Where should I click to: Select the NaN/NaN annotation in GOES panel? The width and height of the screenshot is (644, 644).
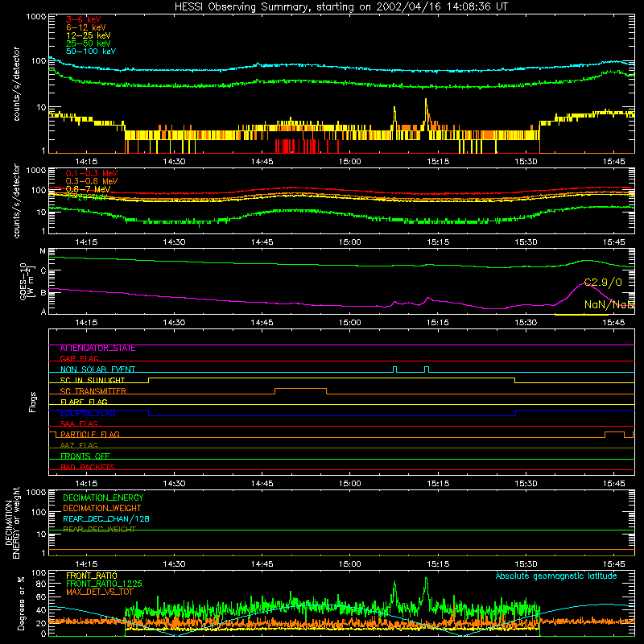[x=609, y=304]
